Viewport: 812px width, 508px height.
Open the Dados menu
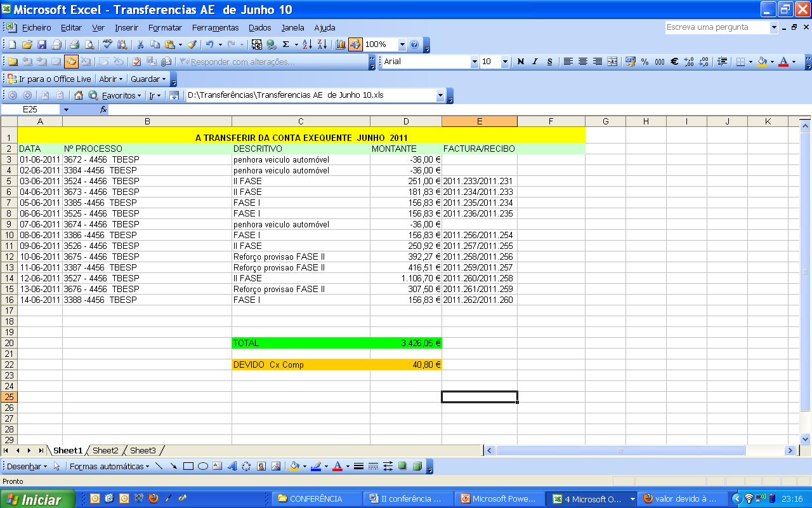coord(259,27)
